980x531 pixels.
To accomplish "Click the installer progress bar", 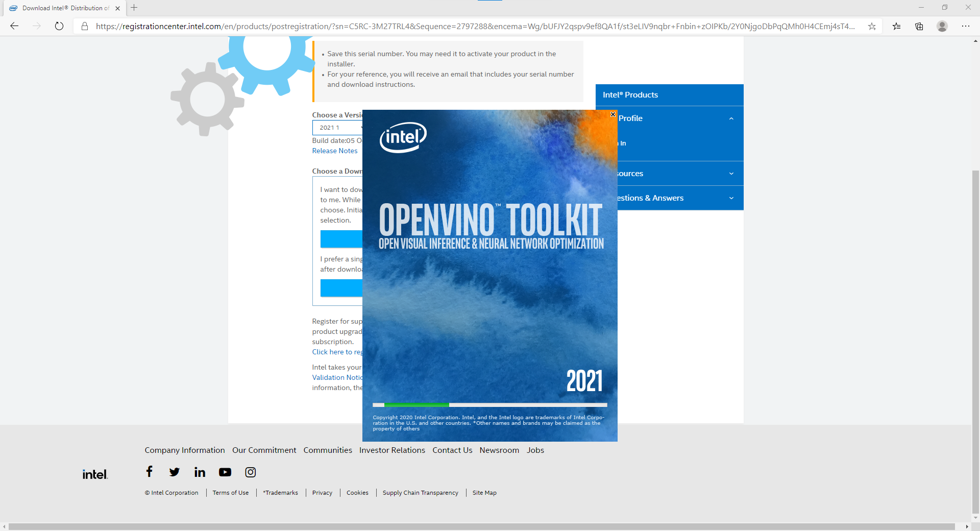I will [489, 405].
